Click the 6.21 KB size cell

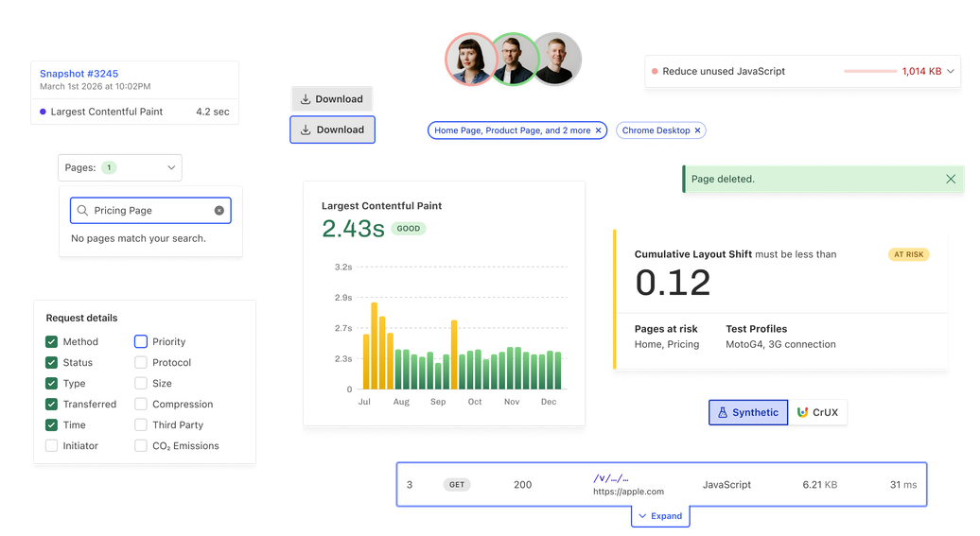[820, 485]
